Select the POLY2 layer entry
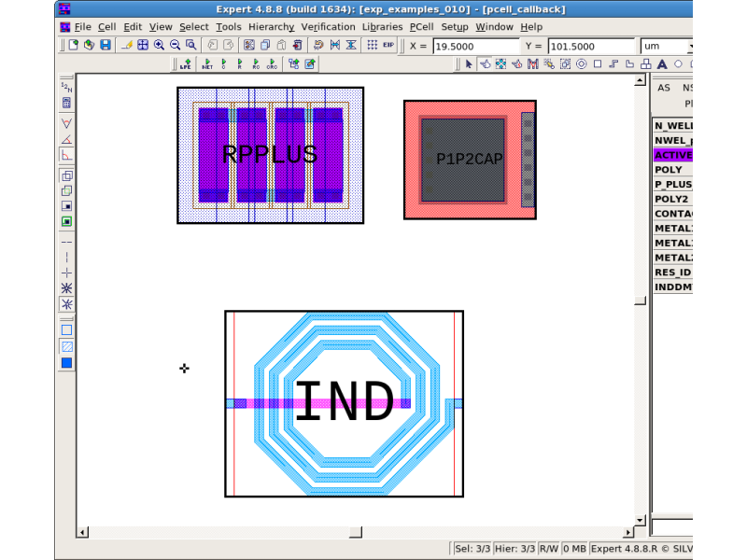Viewport: 747px width, 560px height. [672, 199]
